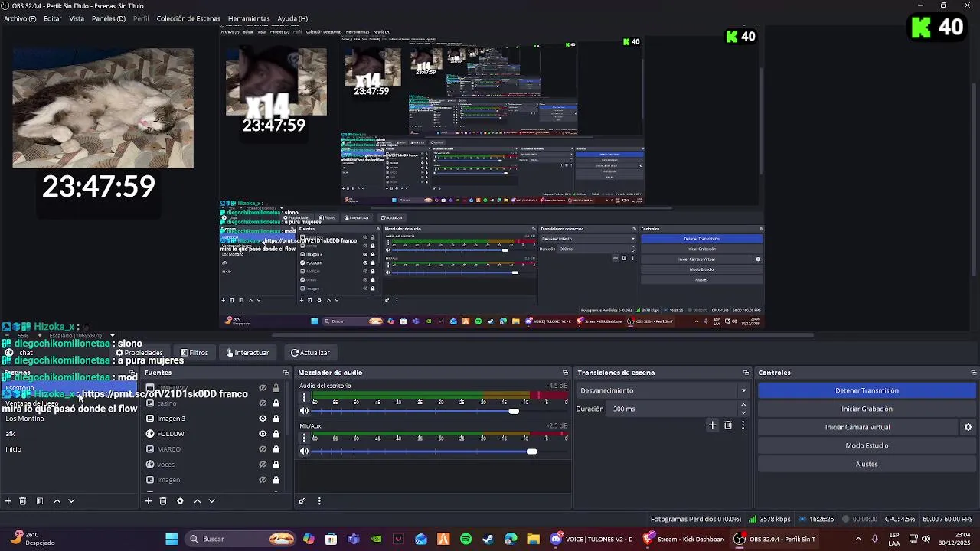Open source properties gear in Fuentes toolbar
This screenshot has width=980, height=551.
pyautogui.click(x=180, y=501)
